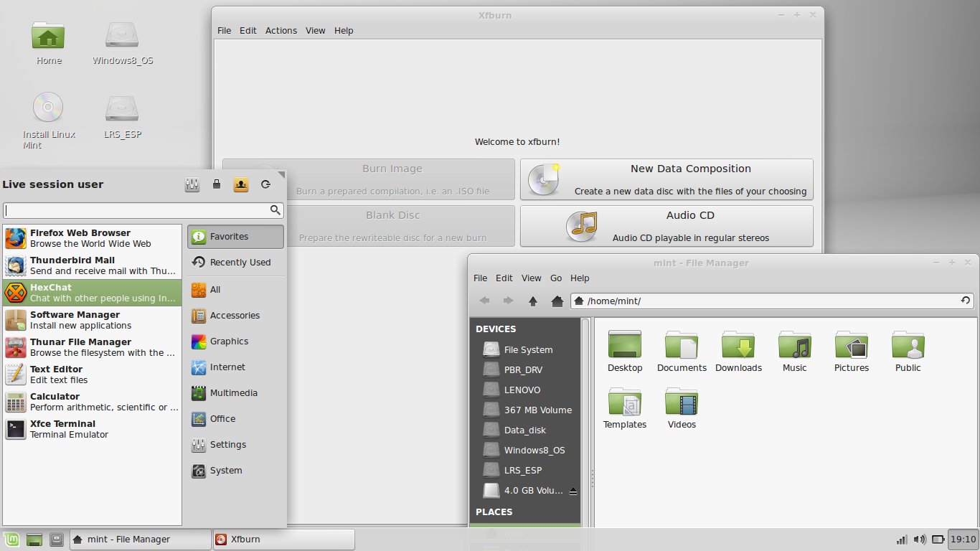Open the network signal tray icon

[902, 540]
